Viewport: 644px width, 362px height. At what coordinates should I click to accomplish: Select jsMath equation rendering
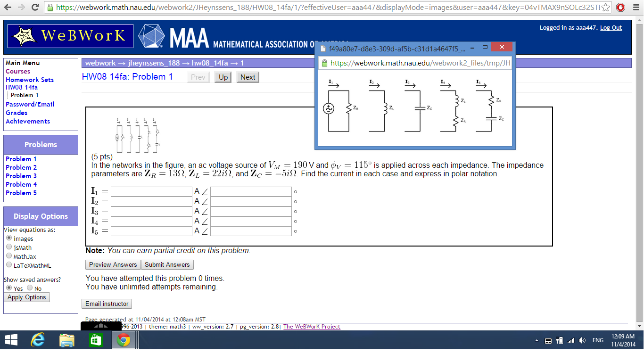coord(8,247)
